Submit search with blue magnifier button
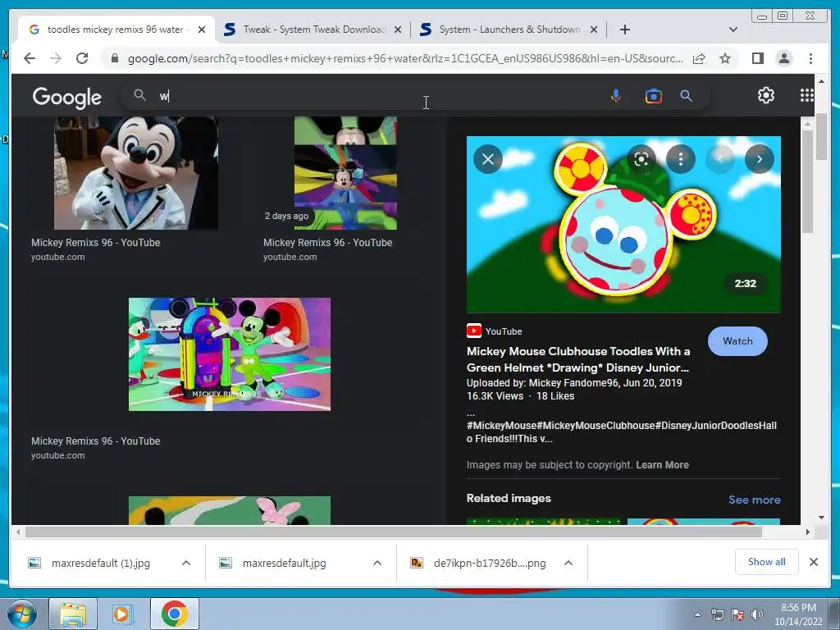 687,96
